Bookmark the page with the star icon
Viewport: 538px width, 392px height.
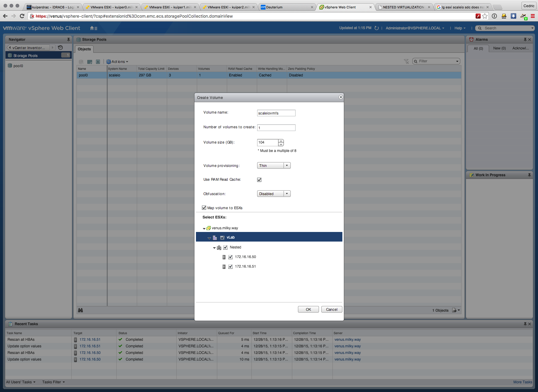pos(485,16)
